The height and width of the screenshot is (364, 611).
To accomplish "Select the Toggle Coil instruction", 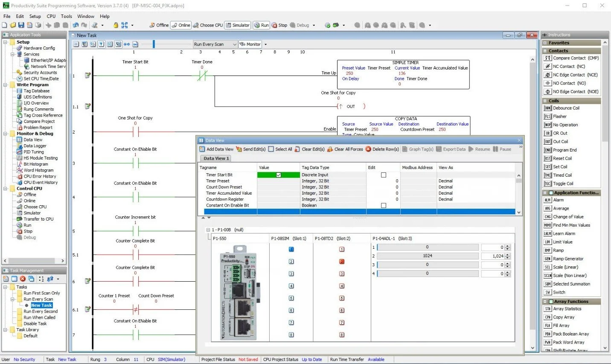I will coord(559,184).
